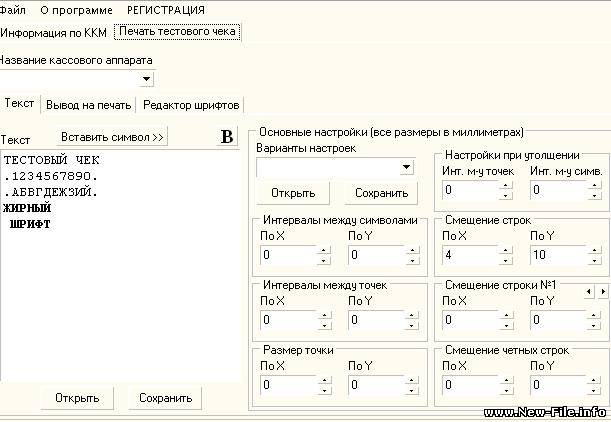Click the Инт. м-у симв. field
The width and height of the screenshot is (611, 422).
click(559, 190)
